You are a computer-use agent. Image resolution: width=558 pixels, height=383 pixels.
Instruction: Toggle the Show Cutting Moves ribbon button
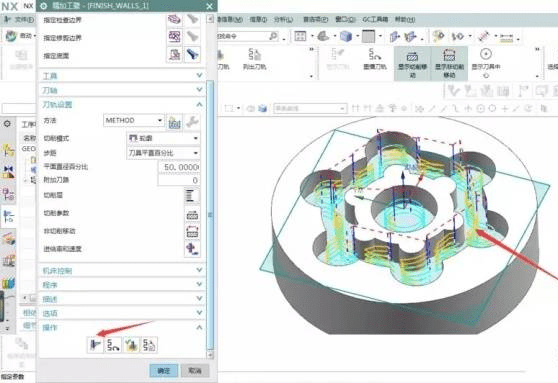412,63
